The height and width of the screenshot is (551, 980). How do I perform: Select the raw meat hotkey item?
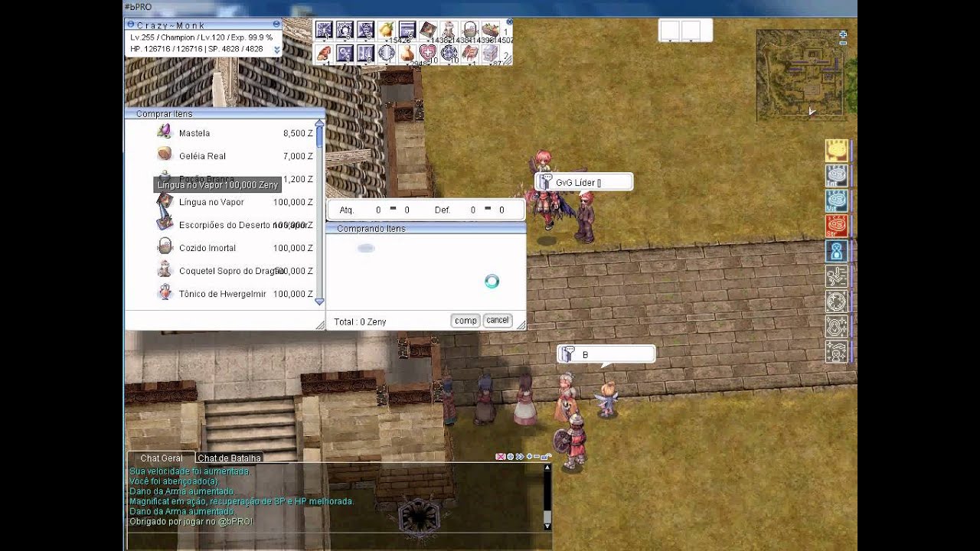point(324,54)
